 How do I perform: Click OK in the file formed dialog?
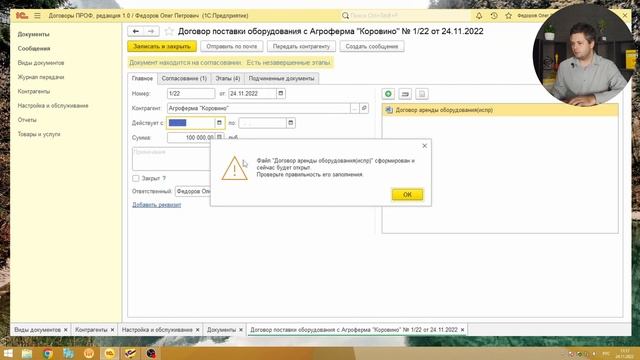tap(407, 195)
